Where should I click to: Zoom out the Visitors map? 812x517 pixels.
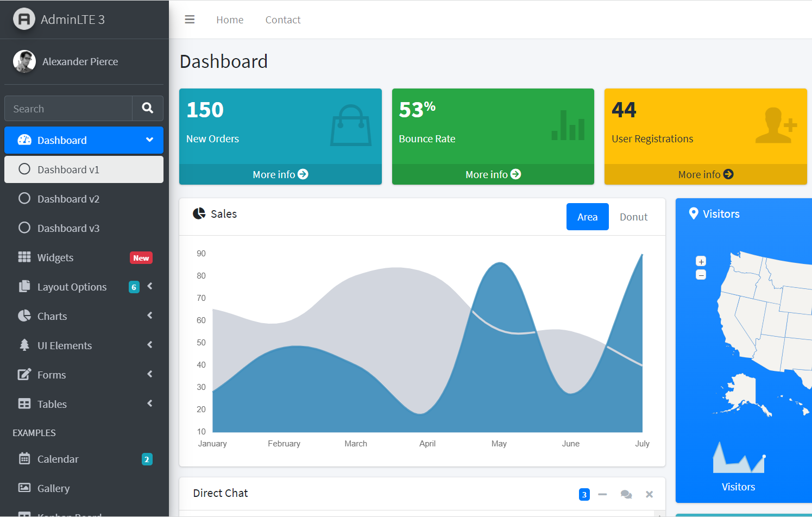701,275
